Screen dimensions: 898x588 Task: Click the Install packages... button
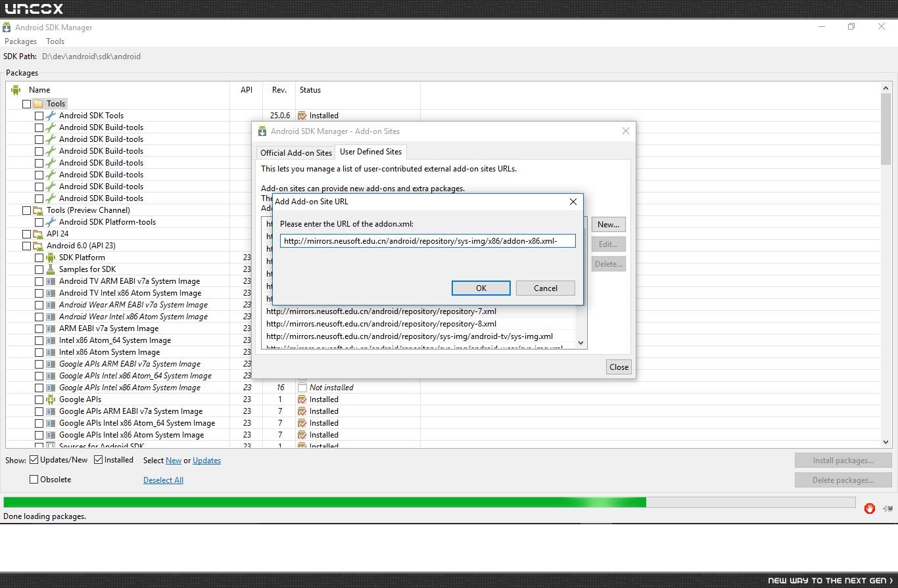pyautogui.click(x=843, y=461)
